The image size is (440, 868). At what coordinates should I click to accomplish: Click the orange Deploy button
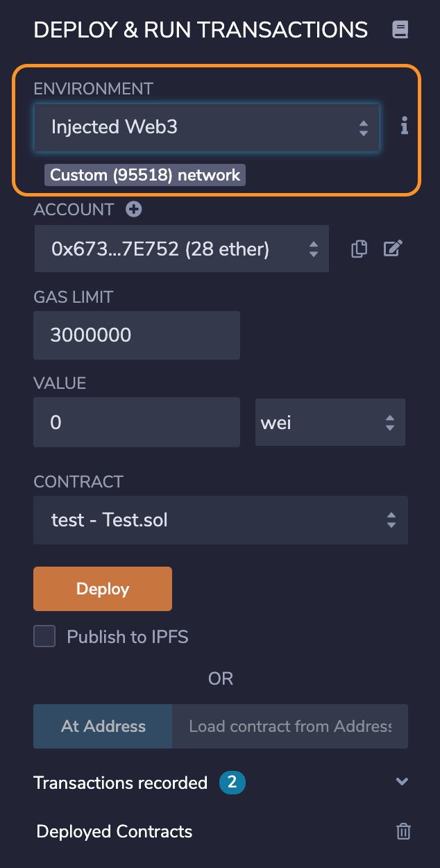(103, 589)
